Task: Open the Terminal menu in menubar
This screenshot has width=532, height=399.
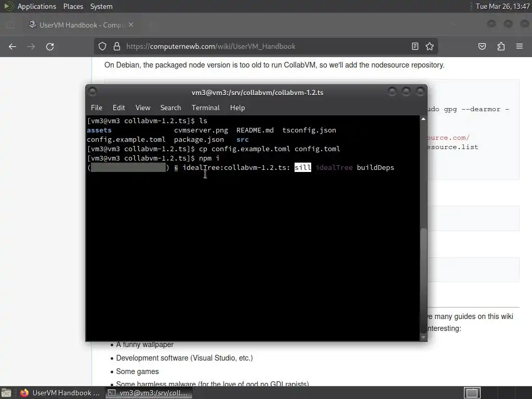Action: pyautogui.click(x=206, y=108)
